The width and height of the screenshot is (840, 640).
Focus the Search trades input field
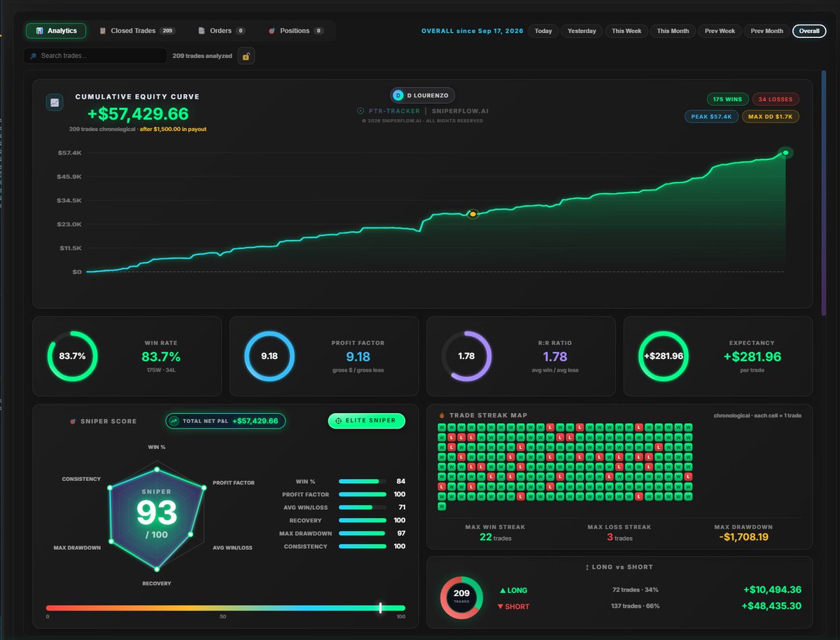tap(95, 56)
